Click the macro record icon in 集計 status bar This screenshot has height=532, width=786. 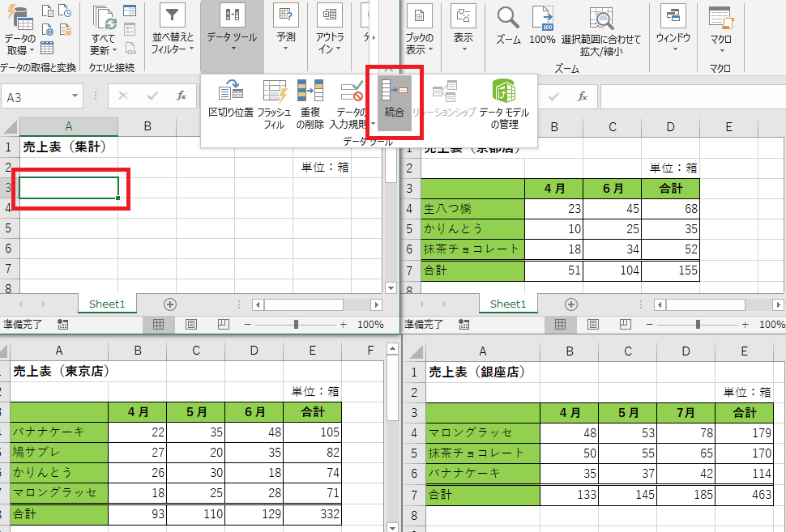tap(62, 325)
